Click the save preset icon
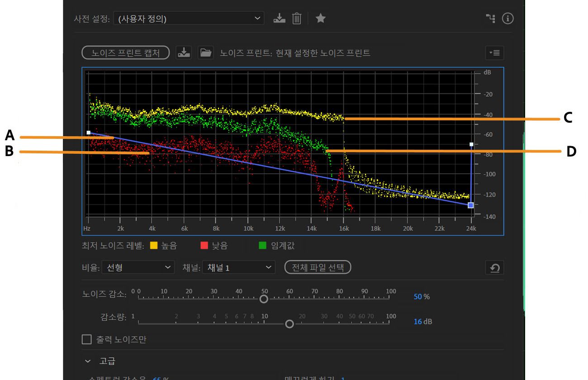 pyautogui.click(x=280, y=19)
